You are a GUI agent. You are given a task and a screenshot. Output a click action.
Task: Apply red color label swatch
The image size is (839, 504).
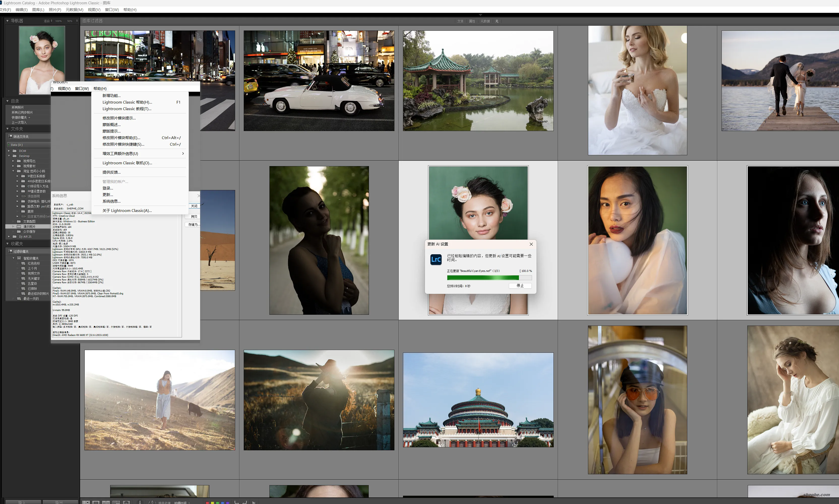tap(207, 503)
